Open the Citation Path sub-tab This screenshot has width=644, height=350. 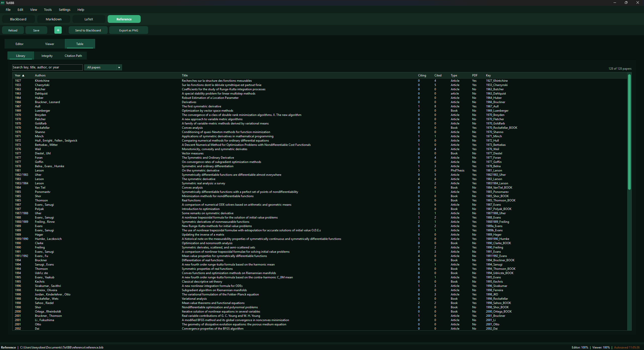pos(73,56)
